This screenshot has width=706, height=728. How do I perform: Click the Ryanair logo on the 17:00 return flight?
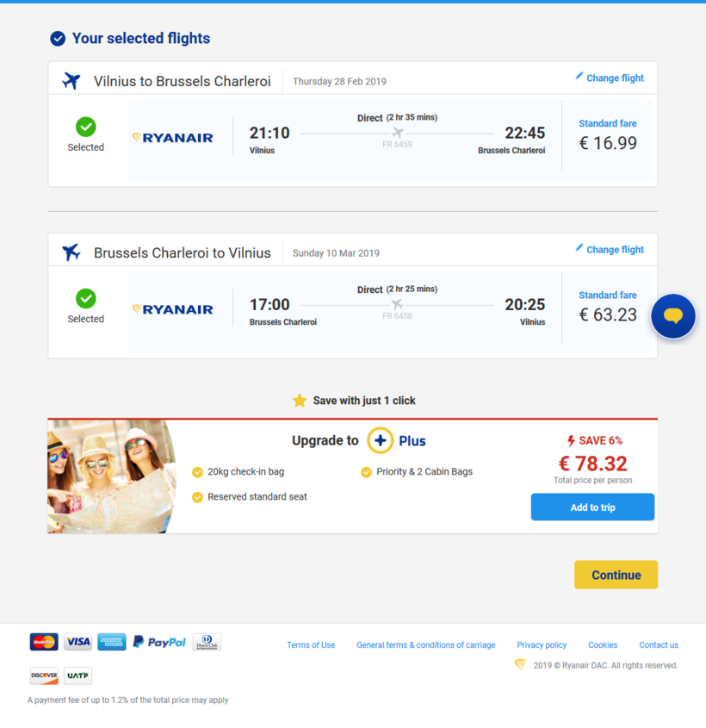[173, 309]
